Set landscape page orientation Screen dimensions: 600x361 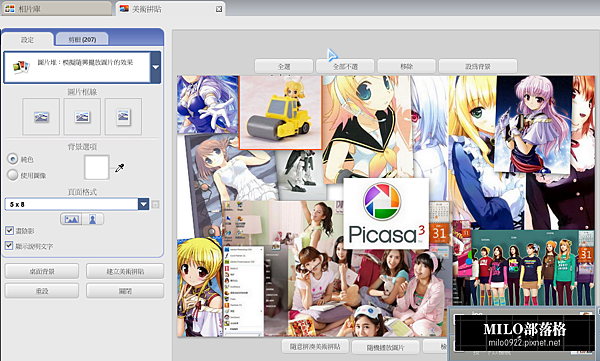[x=72, y=219]
